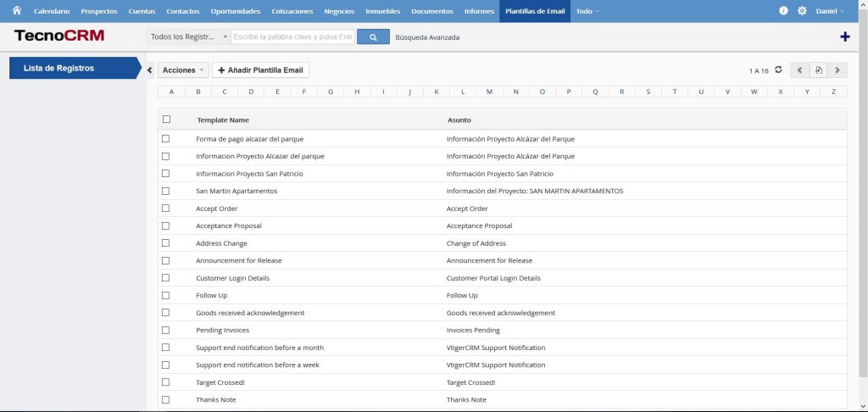Collapse the left sidebar arrow
This screenshot has height=412, width=868.
150,70
